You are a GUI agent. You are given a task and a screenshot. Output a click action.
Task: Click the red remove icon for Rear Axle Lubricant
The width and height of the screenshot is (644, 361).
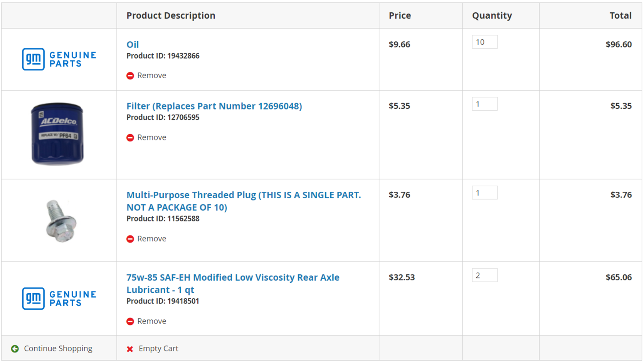pyautogui.click(x=130, y=321)
